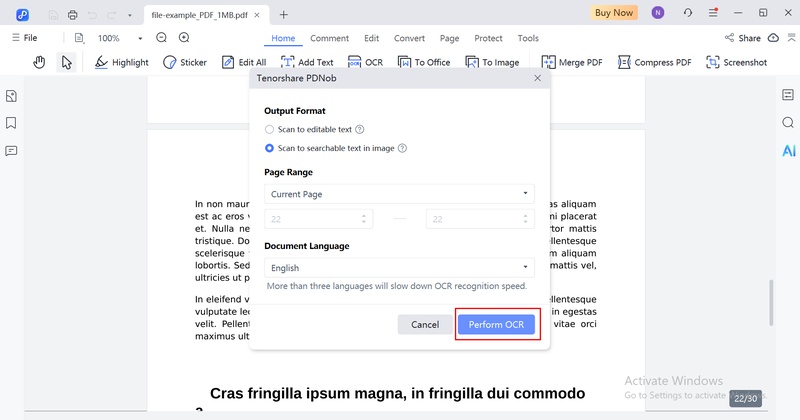Viewport: 800px width, 420px height.
Task: Switch to the Convert tab
Action: 409,38
